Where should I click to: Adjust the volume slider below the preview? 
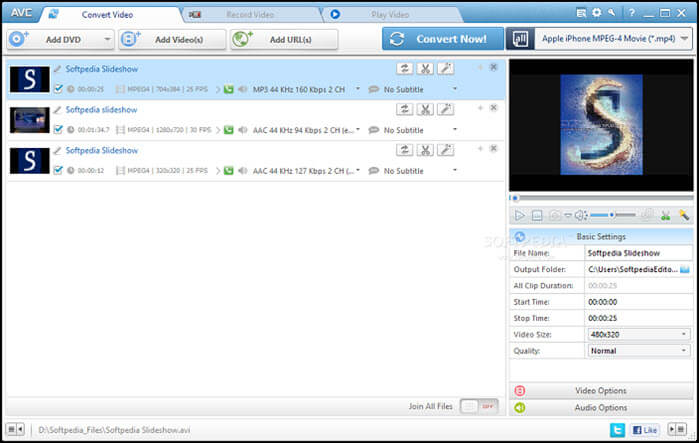click(x=612, y=215)
